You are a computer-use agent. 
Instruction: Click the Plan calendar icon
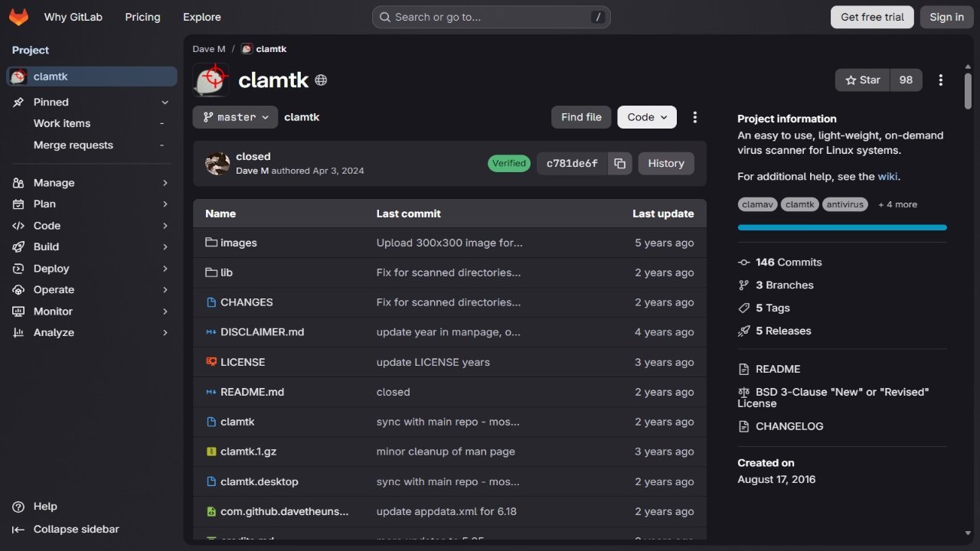coord(18,204)
